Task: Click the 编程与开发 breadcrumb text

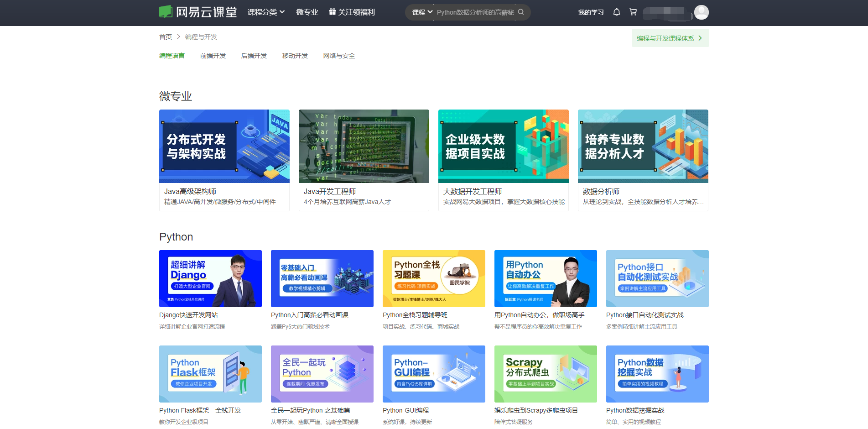Action: (201, 37)
